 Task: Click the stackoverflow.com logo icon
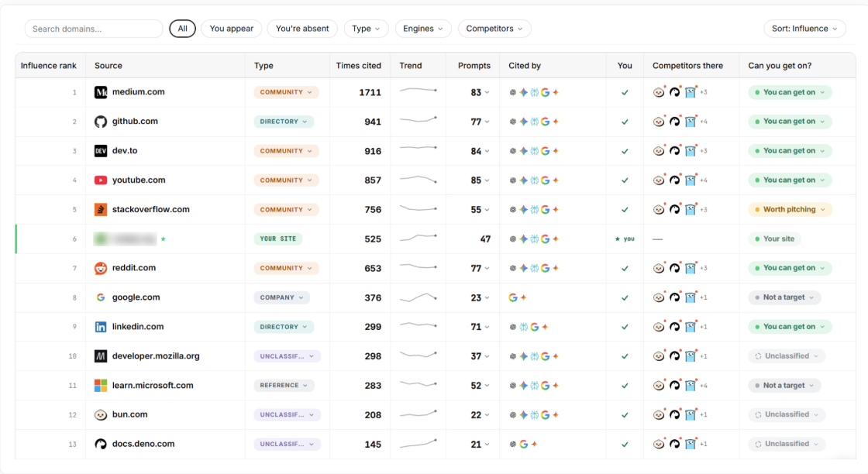pos(100,210)
